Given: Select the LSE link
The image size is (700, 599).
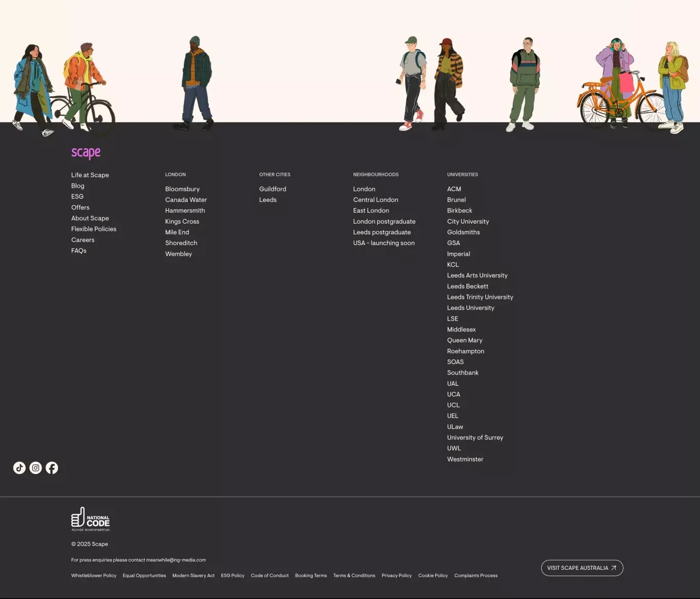Looking at the screenshot, I should point(452,318).
